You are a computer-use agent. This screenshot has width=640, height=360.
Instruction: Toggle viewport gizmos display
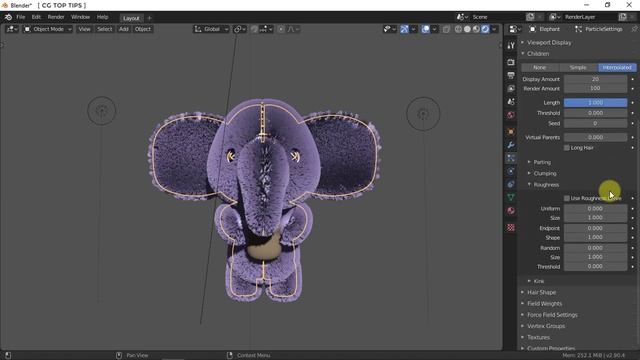tap(404, 29)
